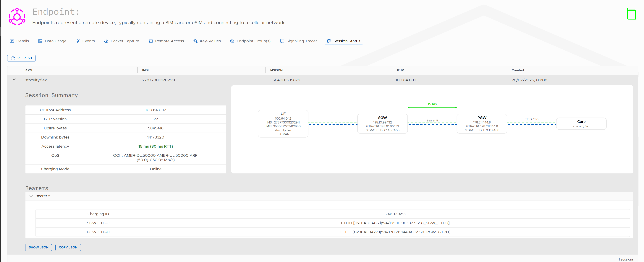Click the Charging Mode value Online
This screenshot has width=644, height=262.
[156, 169]
